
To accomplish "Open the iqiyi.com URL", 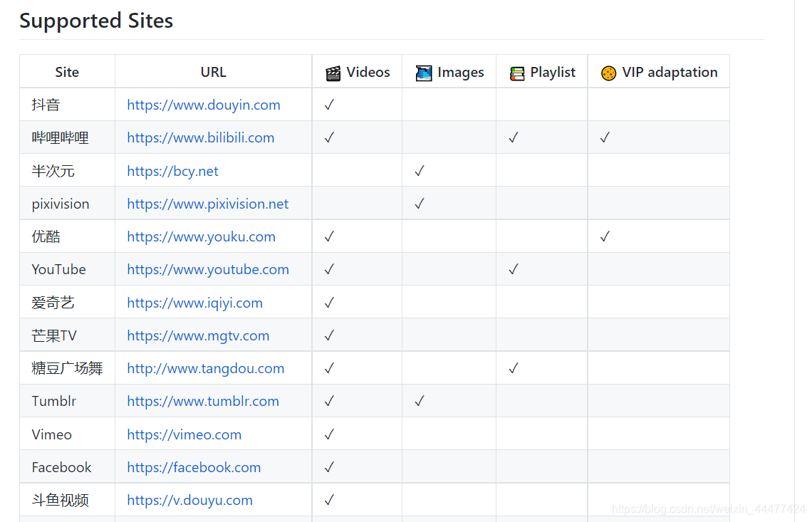I will (195, 303).
